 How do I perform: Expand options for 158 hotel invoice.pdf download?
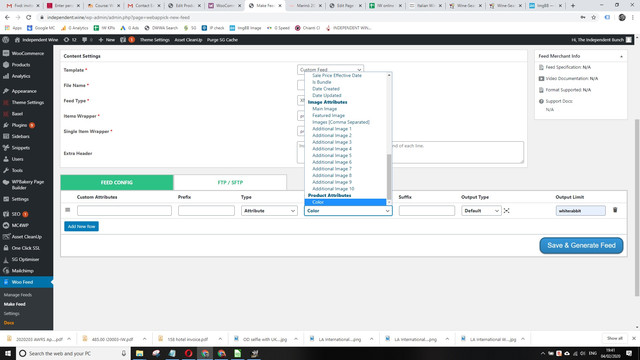(220, 339)
